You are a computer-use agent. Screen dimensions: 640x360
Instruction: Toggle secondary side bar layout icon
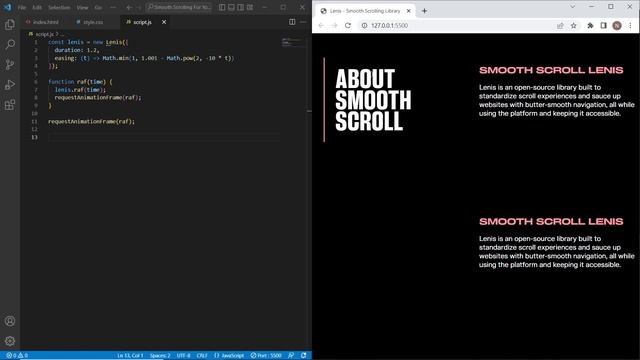(x=240, y=7)
